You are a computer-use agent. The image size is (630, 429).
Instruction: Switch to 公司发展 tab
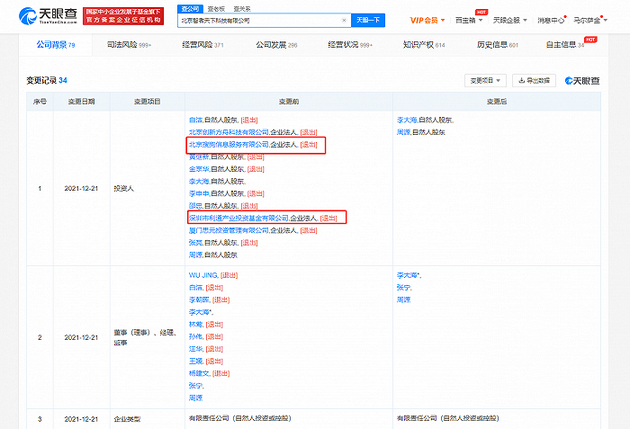[276, 45]
